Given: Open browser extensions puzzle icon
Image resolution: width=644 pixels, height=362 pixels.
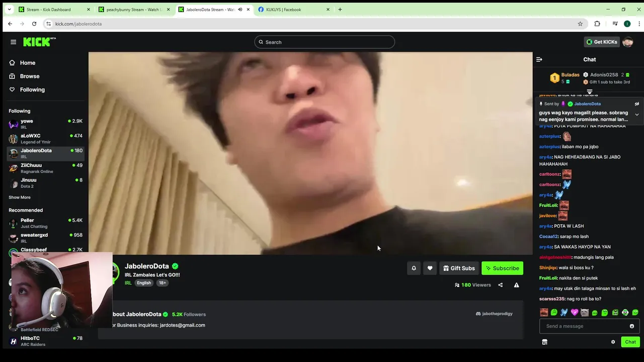Looking at the screenshot, I should [597, 24].
